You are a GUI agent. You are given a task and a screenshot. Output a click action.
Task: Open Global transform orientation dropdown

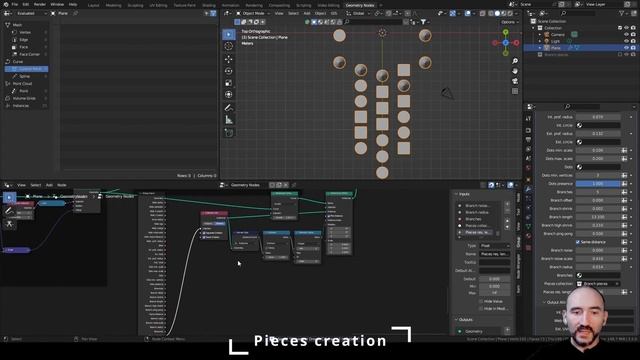(358, 13)
